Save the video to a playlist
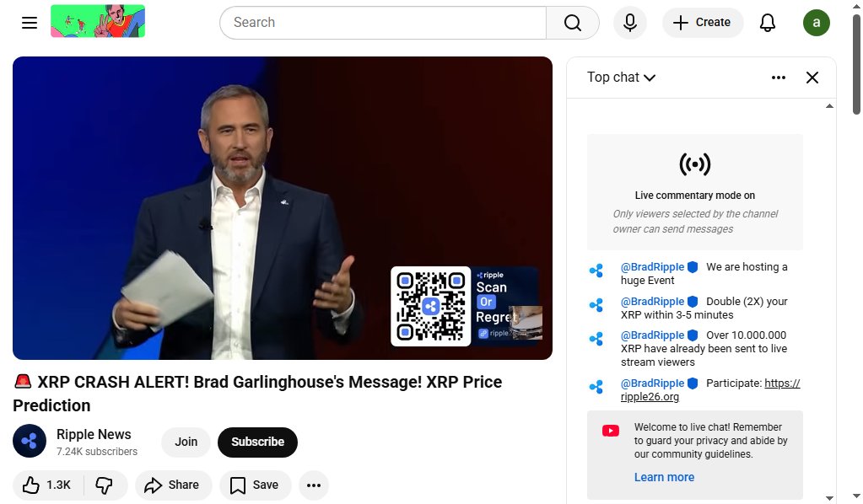Image resolution: width=863 pixels, height=504 pixels. coord(255,485)
